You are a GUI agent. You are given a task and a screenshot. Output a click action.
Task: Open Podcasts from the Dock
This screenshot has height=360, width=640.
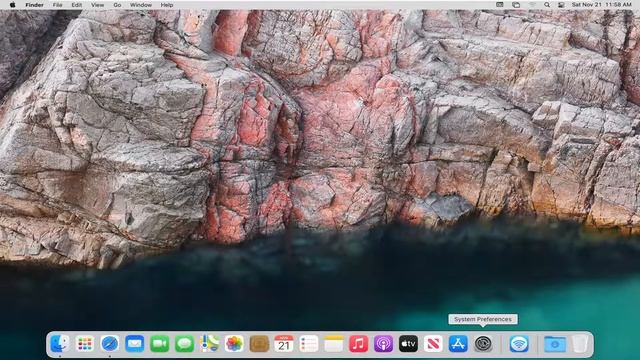coord(384,344)
